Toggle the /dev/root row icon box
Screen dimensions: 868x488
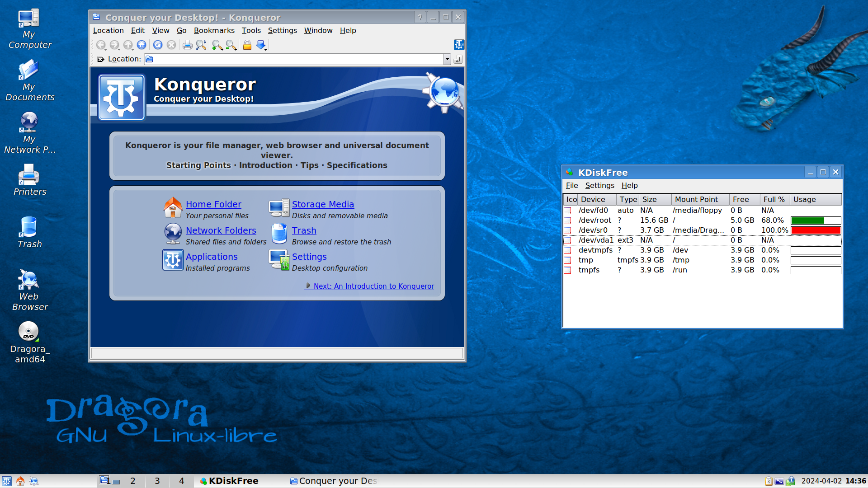point(568,221)
